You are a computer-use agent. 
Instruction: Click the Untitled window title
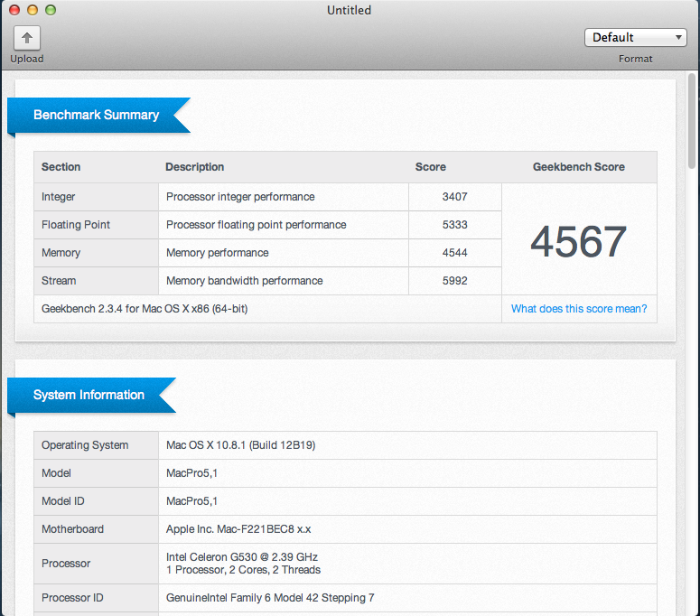point(350,10)
